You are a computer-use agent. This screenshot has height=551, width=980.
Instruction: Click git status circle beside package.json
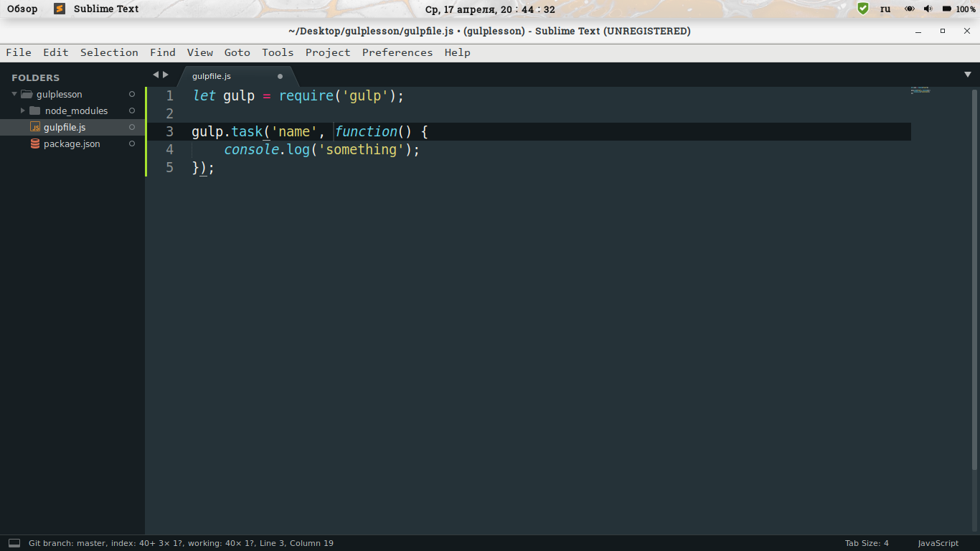pyautogui.click(x=132, y=143)
